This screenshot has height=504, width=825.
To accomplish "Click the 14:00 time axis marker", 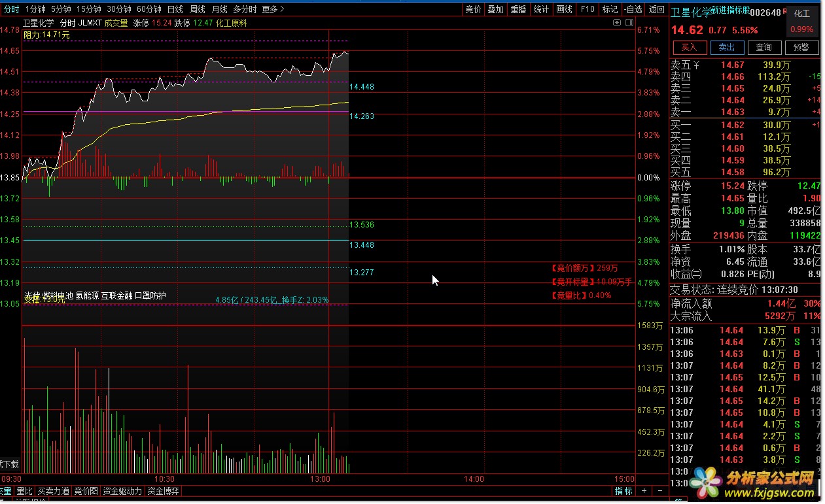I will point(474,479).
